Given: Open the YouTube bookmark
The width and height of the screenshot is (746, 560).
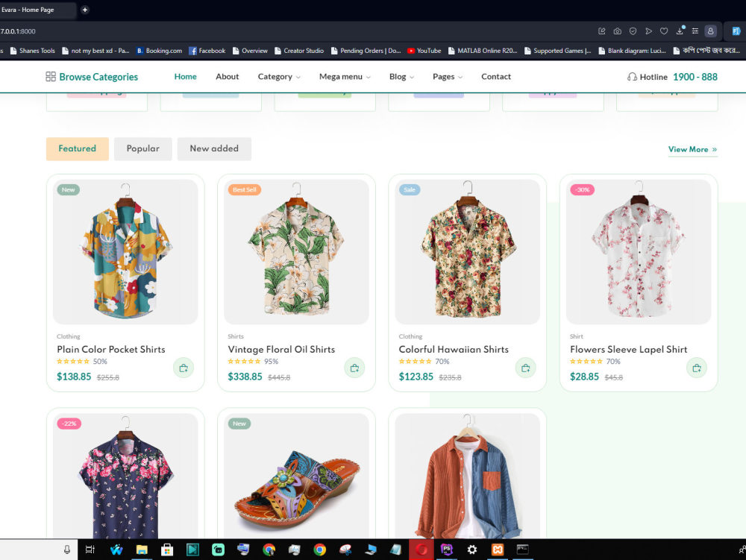Looking at the screenshot, I should (x=424, y=51).
